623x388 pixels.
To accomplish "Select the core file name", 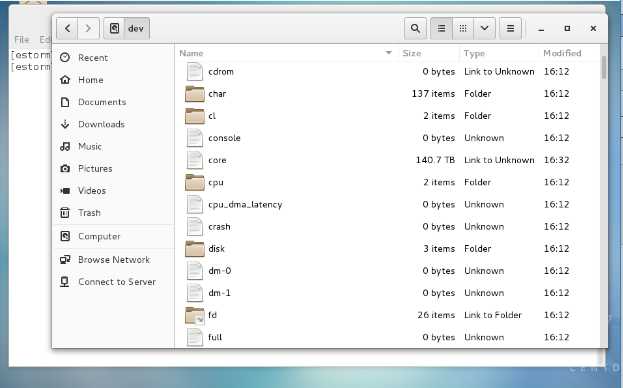I will (x=217, y=160).
